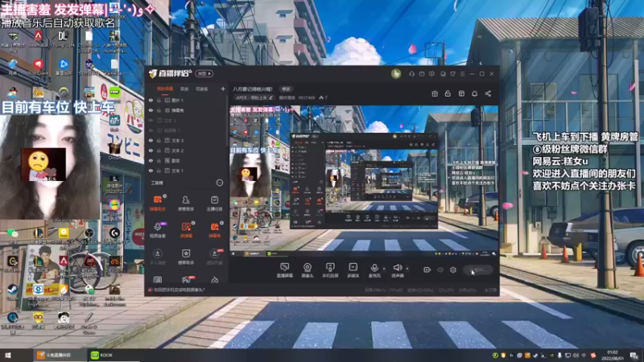Add a 摄像头 camera source
The width and height of the screenshot is (644, 362).
308,270
